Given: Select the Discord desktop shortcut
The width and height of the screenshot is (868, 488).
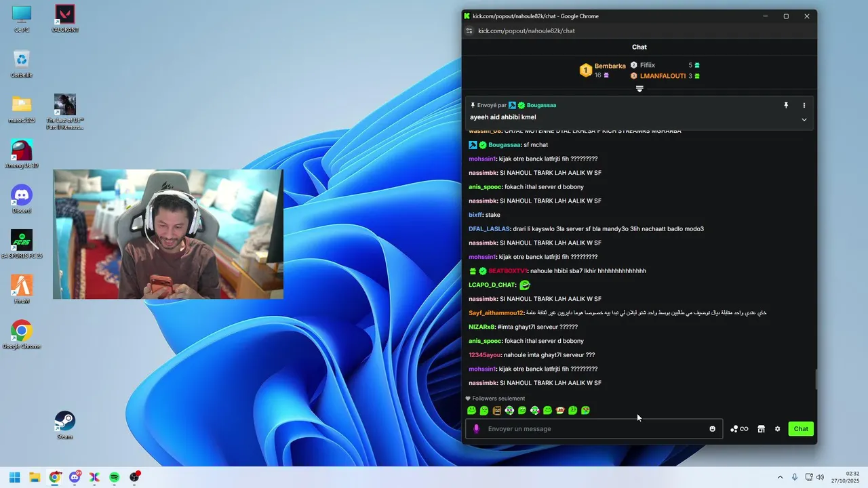Looking at the screenshot, I should (x=22, y=199).
